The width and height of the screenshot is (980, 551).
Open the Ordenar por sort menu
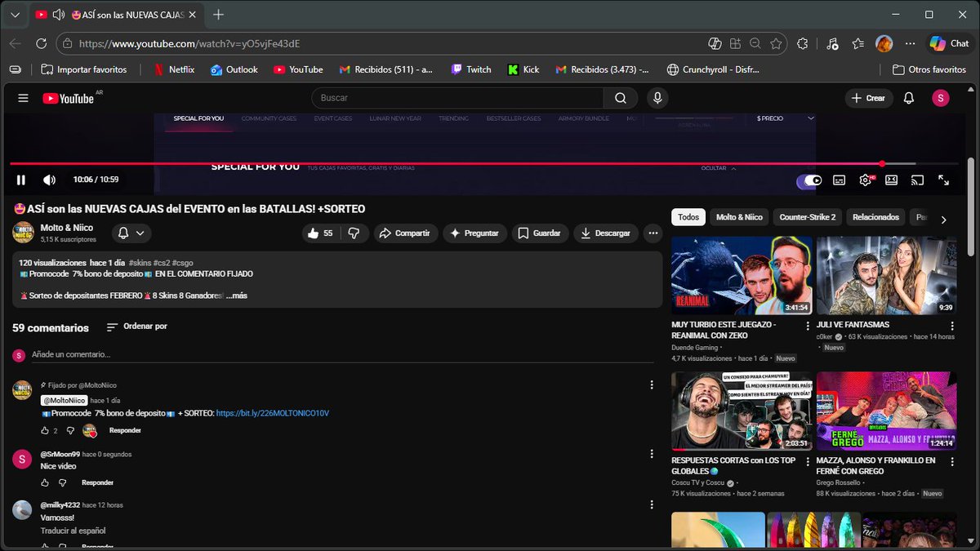[137, 327]
